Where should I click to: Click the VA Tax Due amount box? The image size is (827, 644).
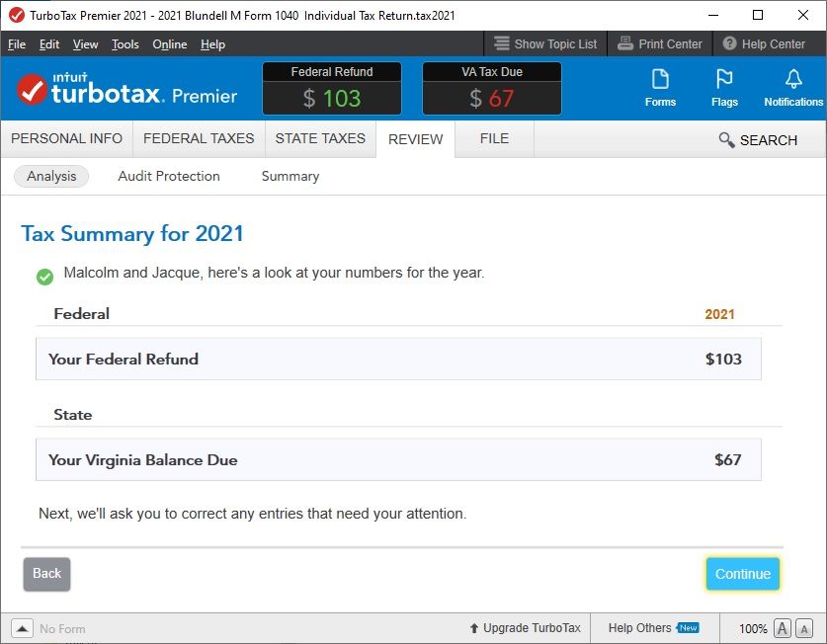(x=492, y=88)
